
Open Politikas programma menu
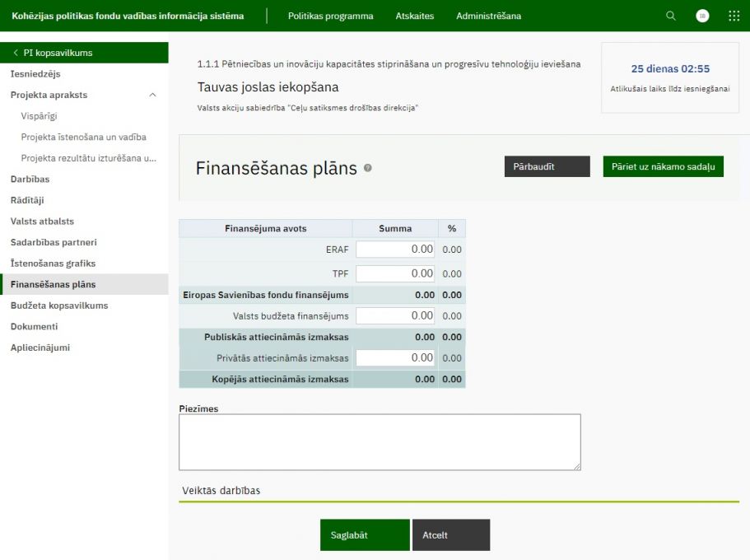[330, 16]
